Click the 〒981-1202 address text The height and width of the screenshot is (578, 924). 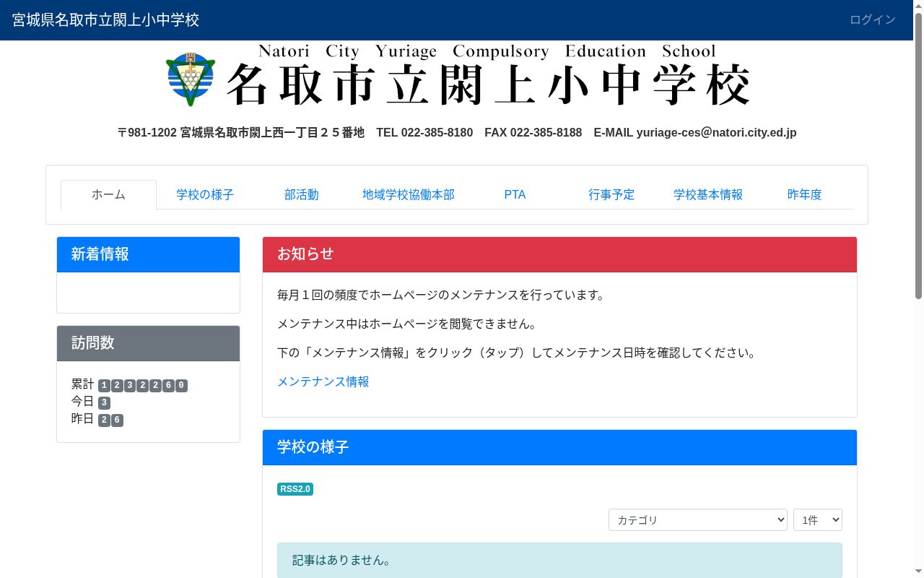pos(240,133)
